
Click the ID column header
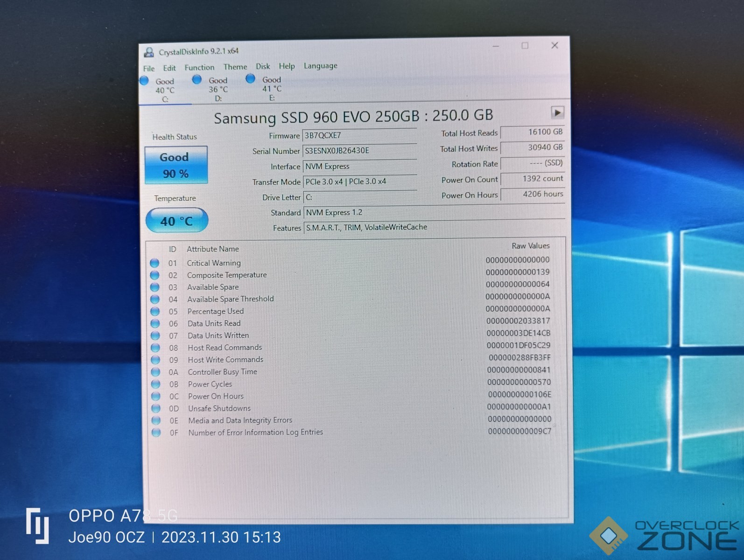pyautogui.click(x=172, y=249)
